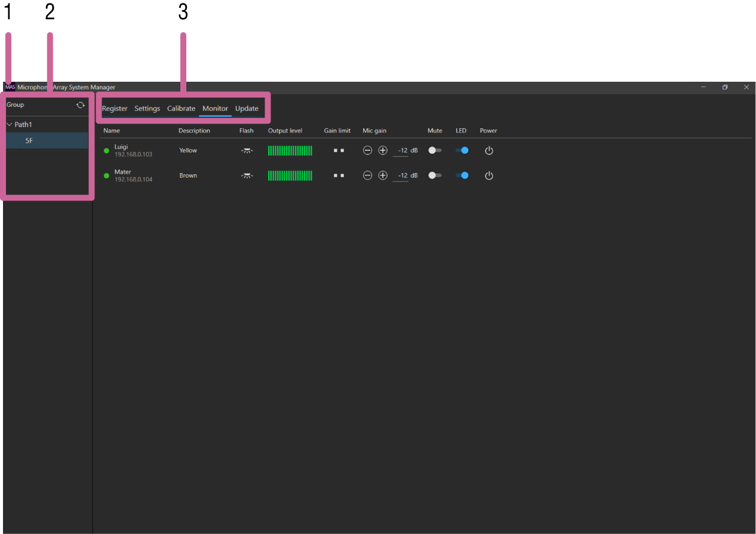The image size is (756, 534).
Task: Enable mute on Mater microphone
Action: coord(435,175)
